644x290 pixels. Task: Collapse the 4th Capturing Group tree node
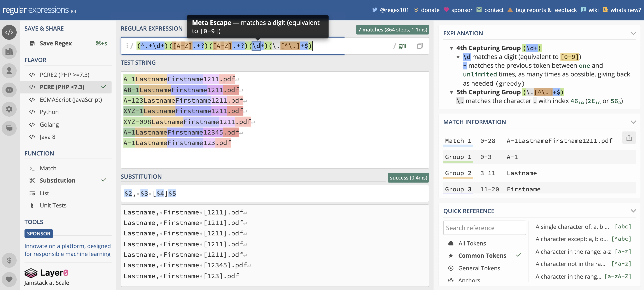click(x=451, y=48)
